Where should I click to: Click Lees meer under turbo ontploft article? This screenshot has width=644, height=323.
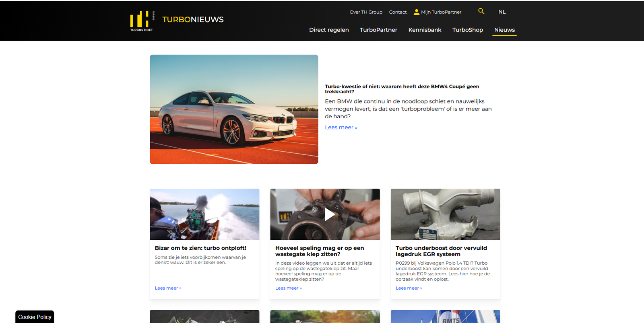click(x=168, y=288)
